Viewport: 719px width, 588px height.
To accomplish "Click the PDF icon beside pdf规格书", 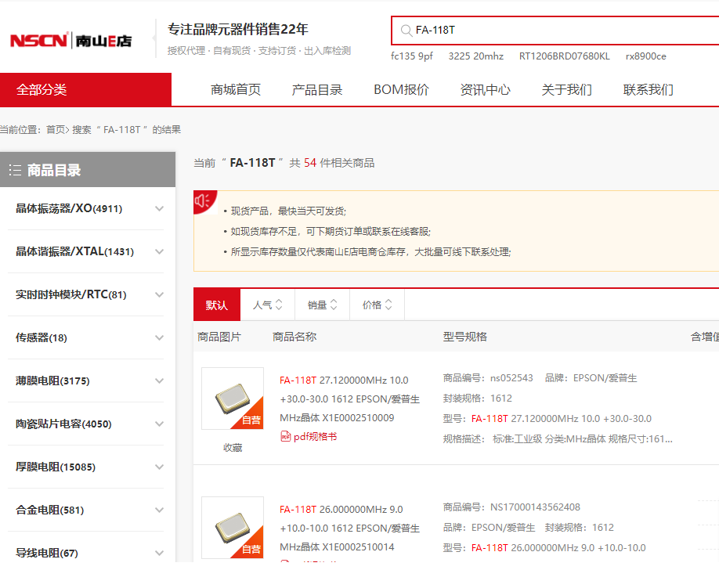I will tap(285, 436).
